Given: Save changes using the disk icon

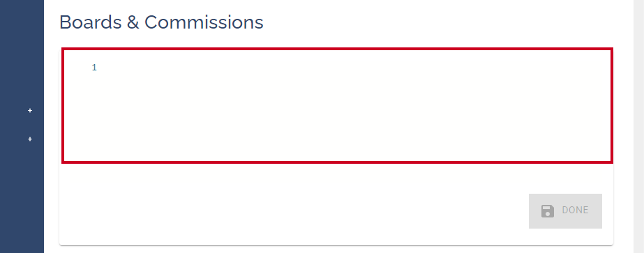Looking at the screenshot, I should coord(548,210).
